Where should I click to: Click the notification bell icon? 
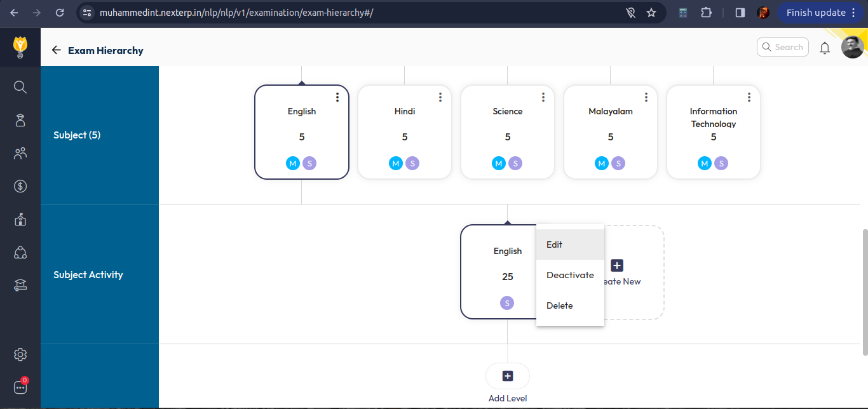point(825,48)
